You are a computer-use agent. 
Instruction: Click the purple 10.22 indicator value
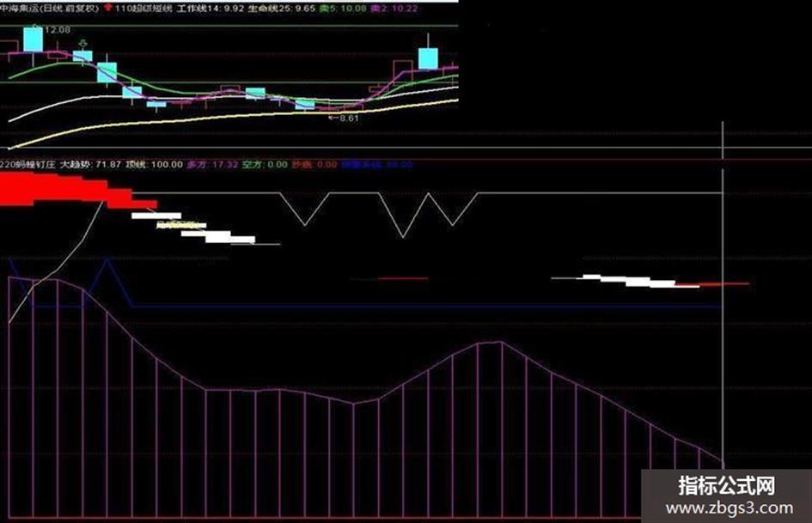pyautogui.click(x=394, y=9)
